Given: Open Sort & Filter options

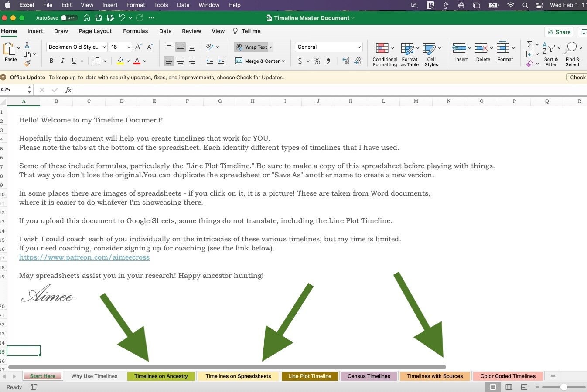Looking at the screenshot, I should click(x=551, y=54).
